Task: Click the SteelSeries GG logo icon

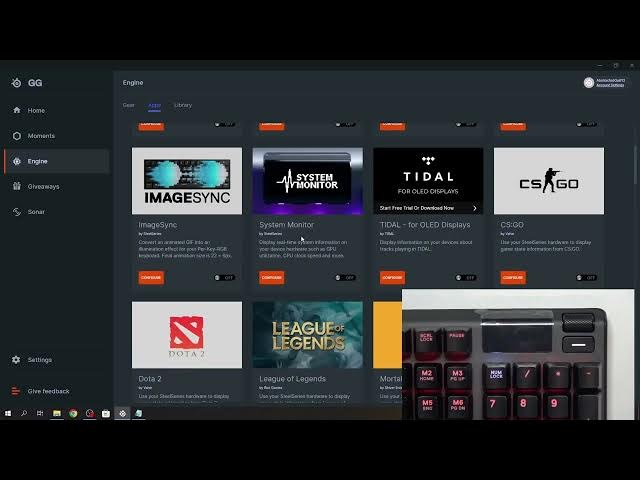Action: click(16, 83)
